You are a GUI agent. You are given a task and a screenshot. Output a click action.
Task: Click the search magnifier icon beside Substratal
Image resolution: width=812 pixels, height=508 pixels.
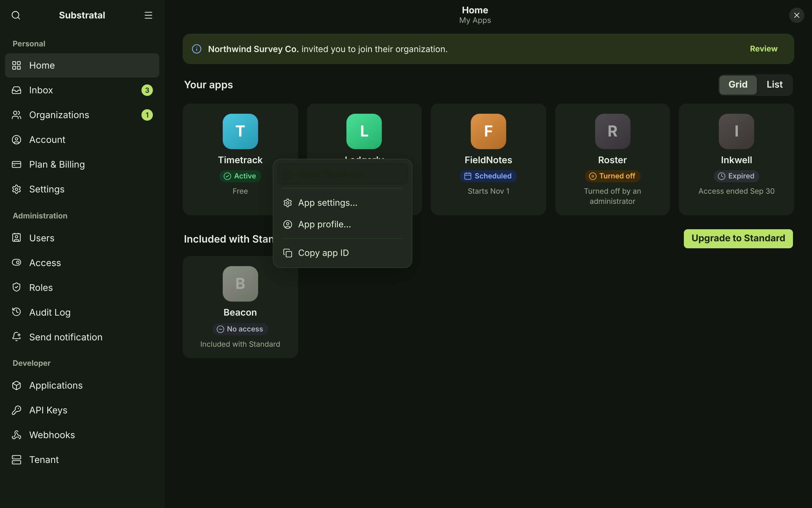[16, 15]
